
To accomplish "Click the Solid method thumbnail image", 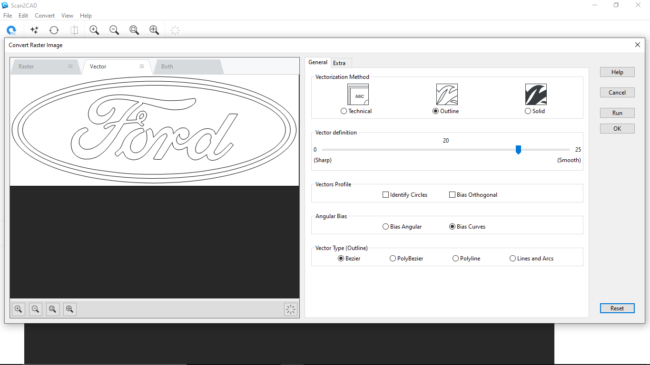I will pos(536,94).
